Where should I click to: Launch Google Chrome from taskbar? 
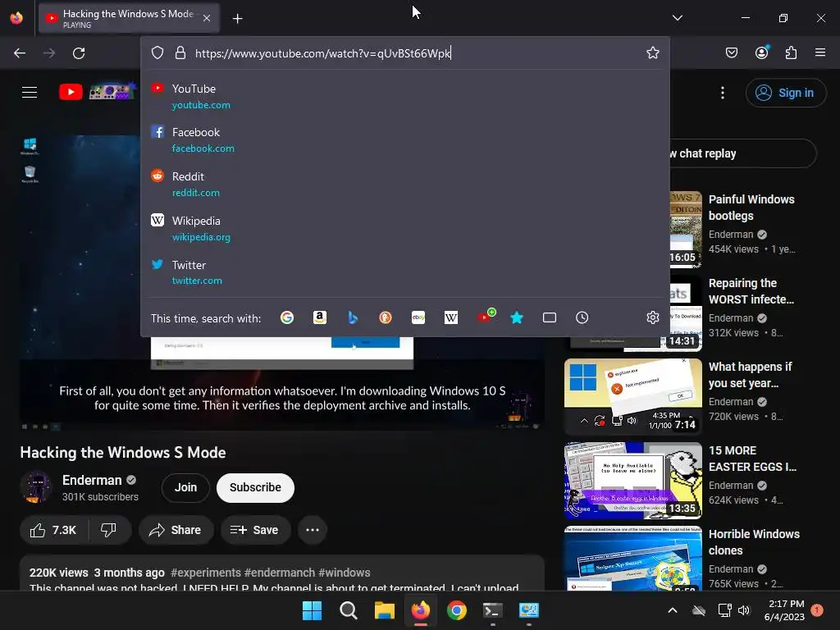[456, 610]
